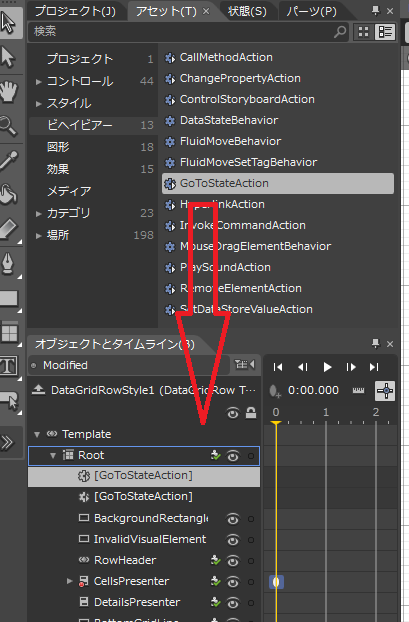Expand the コントロール category
The height and width of the screenshot is (622, 409).
point(38,82)
